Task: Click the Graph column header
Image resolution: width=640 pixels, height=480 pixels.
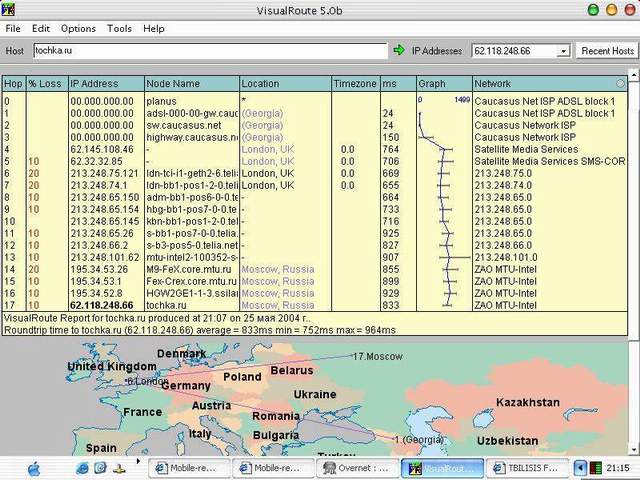Action: coord(444,84)
